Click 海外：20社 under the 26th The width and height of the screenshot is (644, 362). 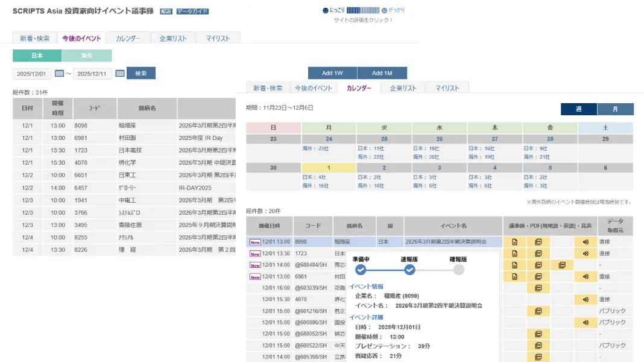point(426,157)
